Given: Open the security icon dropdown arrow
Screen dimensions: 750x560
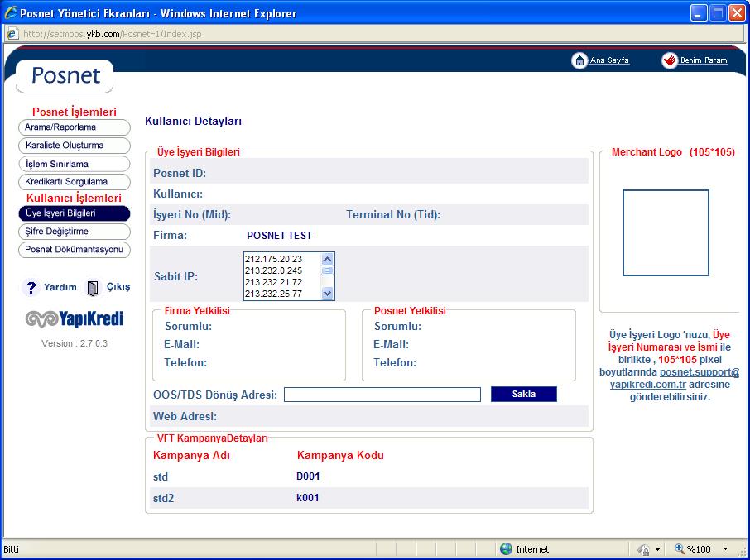Looking at the screenshot, I should coord(657,549).
